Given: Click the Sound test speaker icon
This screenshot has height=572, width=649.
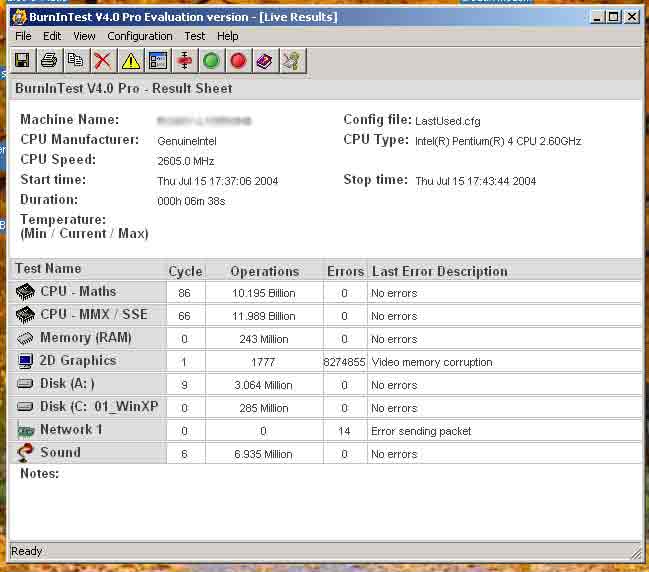Looking at the screenshot, I should [25, 452].
